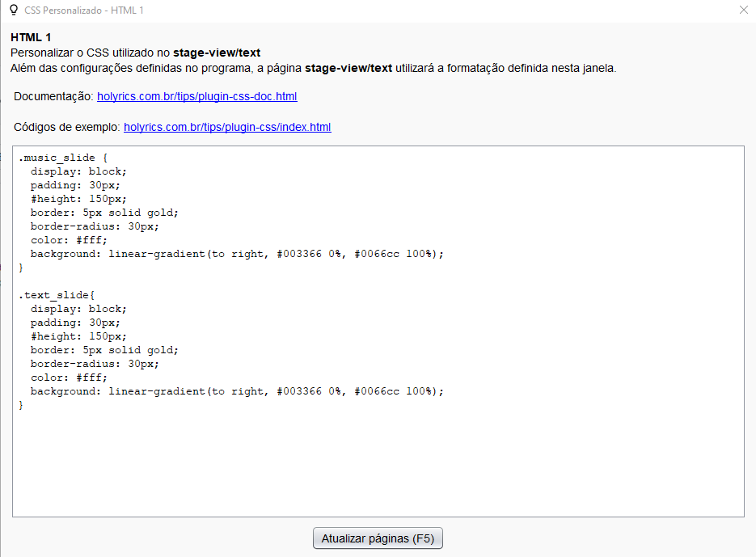756x557 pixels.
Task: Click the .music_slide selector line
Action: [63, 158]
